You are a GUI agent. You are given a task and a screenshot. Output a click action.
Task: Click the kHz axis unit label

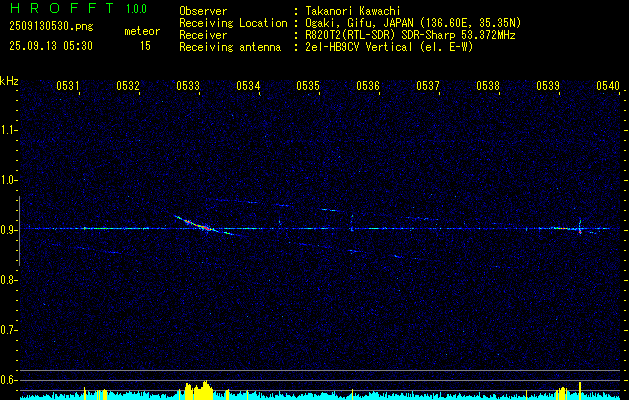(x=10, y=80)
